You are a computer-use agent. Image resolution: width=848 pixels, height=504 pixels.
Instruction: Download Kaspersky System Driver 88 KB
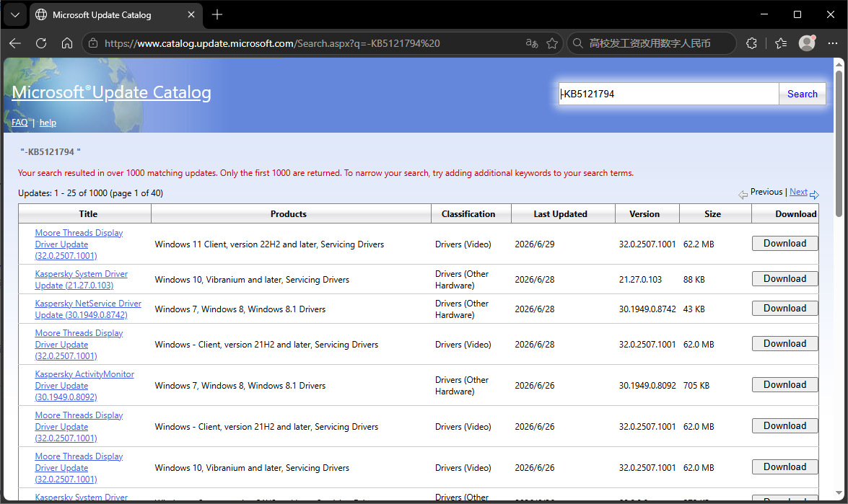pos(784,279)
